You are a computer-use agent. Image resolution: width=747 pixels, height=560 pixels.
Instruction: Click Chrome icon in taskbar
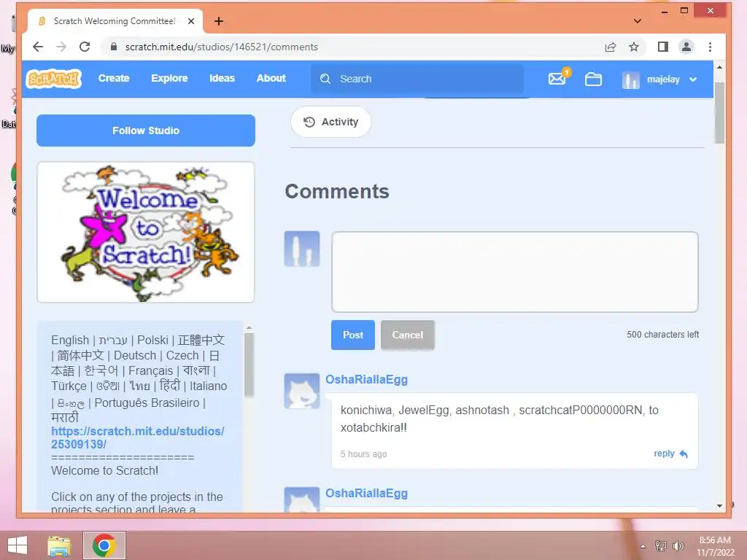point(104,545)
